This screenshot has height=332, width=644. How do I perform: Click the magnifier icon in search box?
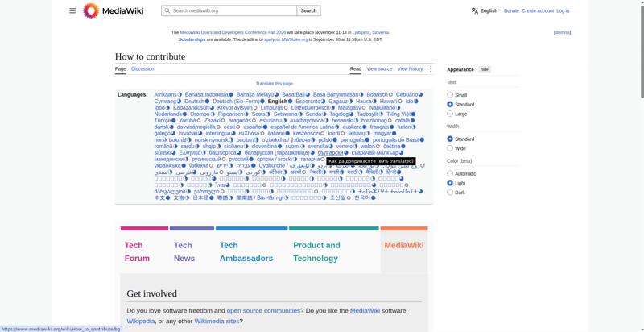click(x=167, y=10)
